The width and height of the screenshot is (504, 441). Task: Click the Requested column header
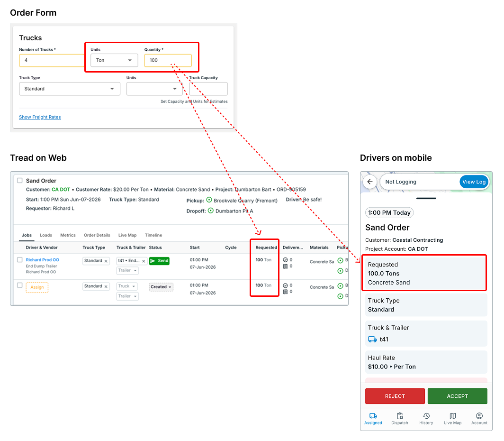[266, 248]
